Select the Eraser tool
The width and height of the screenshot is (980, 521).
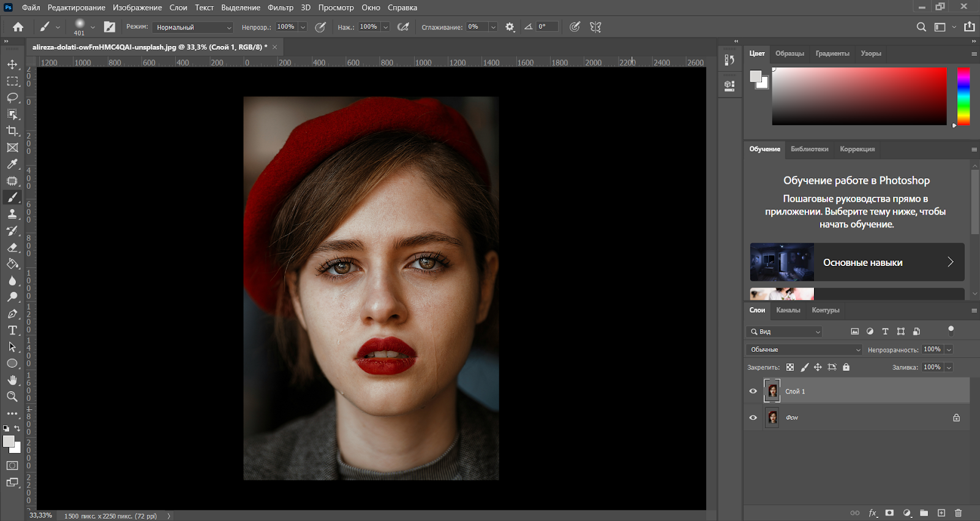pos(12,247)
